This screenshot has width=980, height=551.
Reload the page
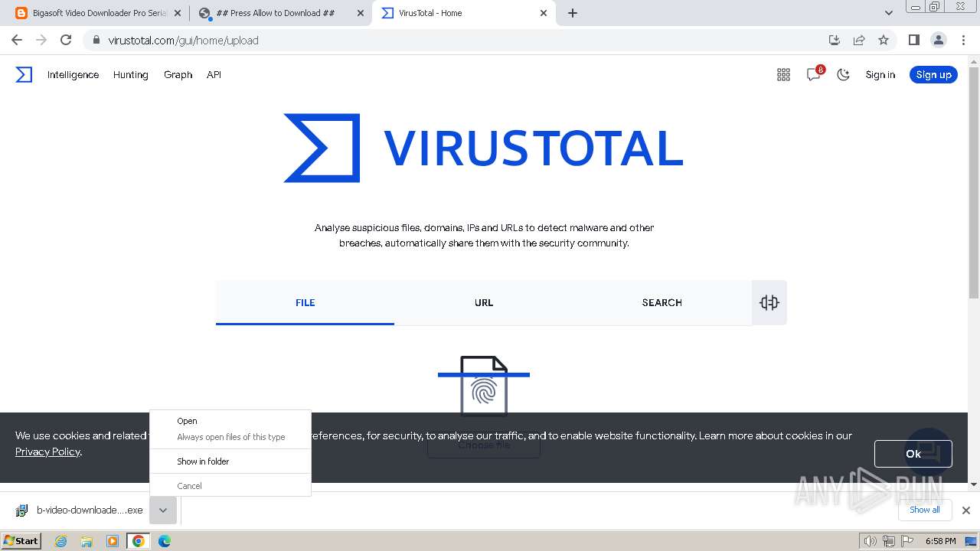pyautogui.click(x=66, y=40)
